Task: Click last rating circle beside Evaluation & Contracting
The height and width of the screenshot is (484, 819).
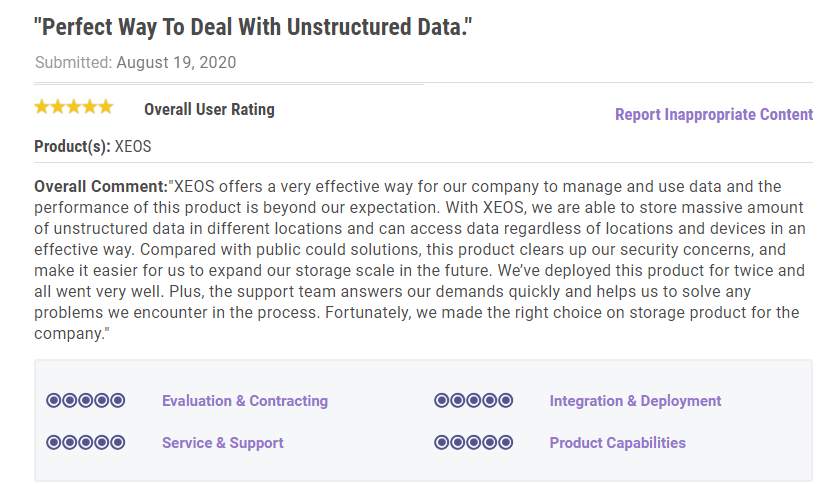Action: 118,400
